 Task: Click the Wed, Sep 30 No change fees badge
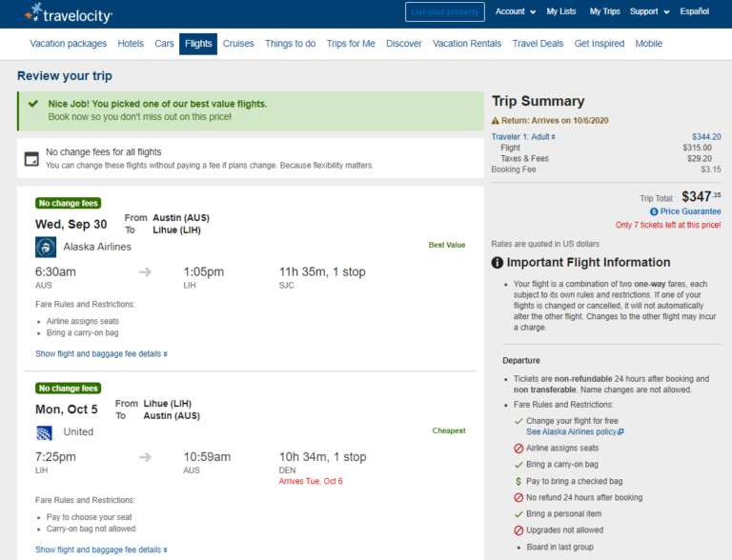tap(69, 204)
